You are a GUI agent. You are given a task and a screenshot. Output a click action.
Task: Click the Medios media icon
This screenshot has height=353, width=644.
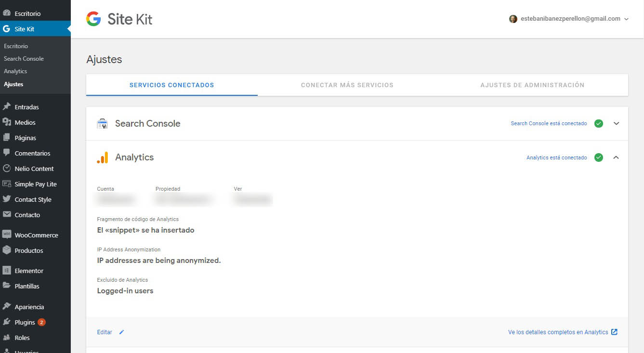(7, 122)
